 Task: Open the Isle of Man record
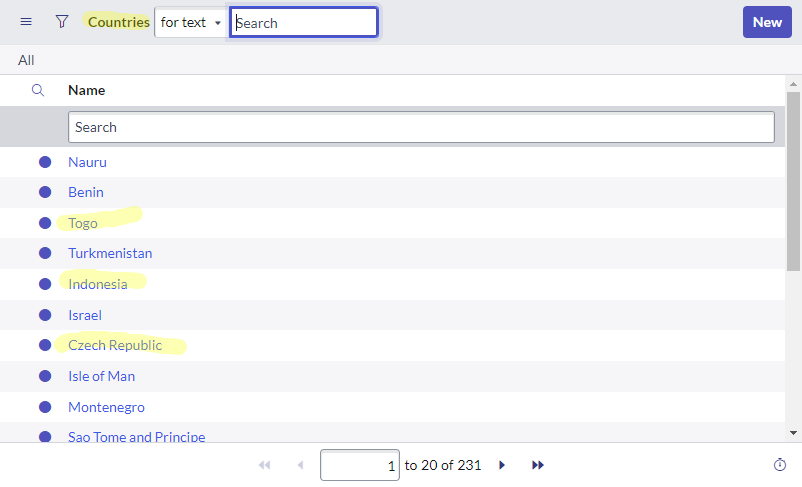coord(102,377)
